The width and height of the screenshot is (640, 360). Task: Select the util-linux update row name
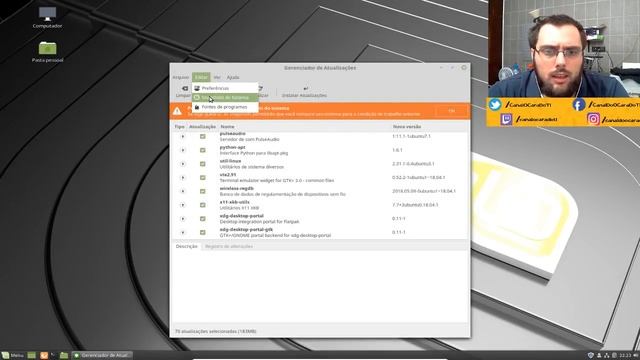coord(231,161)
